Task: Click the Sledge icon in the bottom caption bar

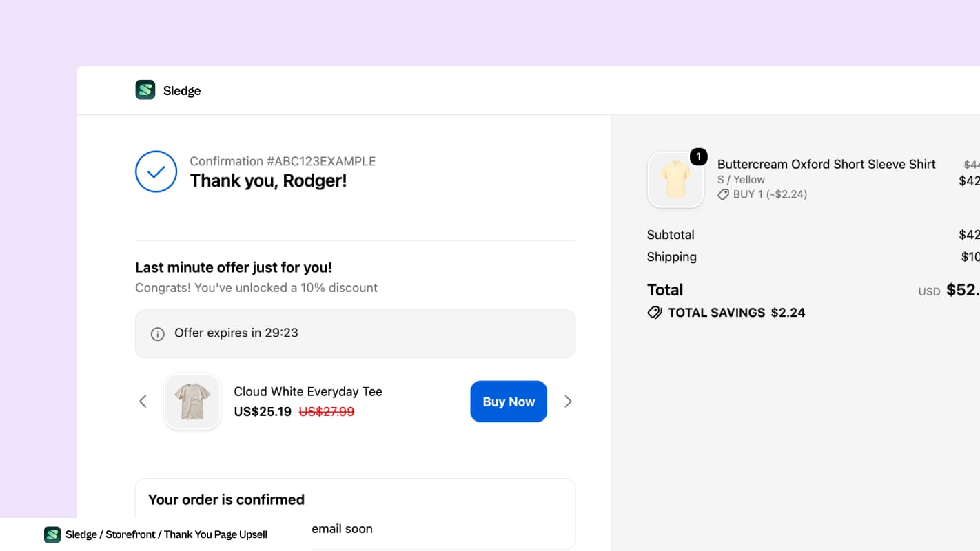Action: tap(52, 534)
